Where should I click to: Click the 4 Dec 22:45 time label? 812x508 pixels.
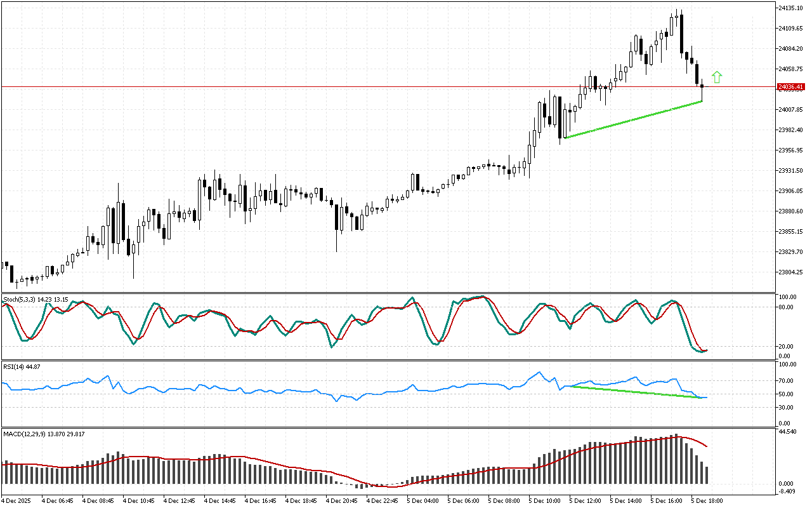pos(383,500)
